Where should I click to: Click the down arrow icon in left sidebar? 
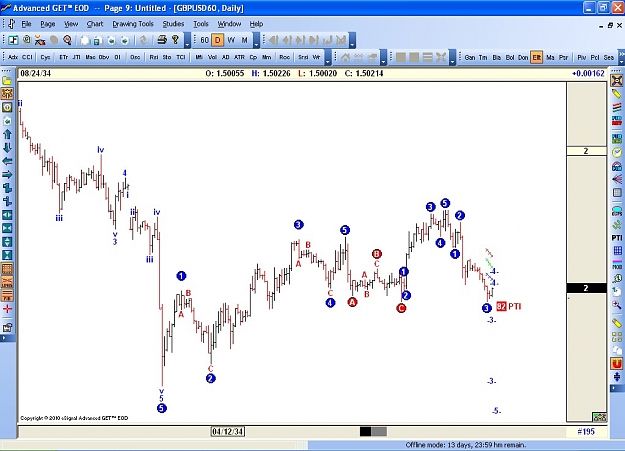[x=7, y=148]
